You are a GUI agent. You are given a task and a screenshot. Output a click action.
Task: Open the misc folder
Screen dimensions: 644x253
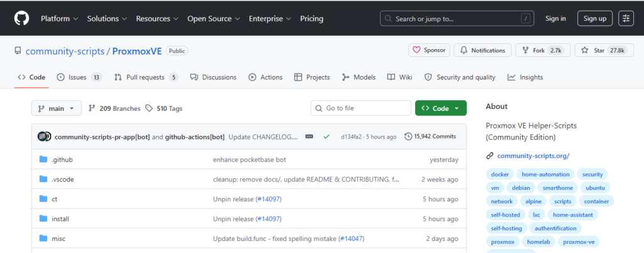[58, 239]
